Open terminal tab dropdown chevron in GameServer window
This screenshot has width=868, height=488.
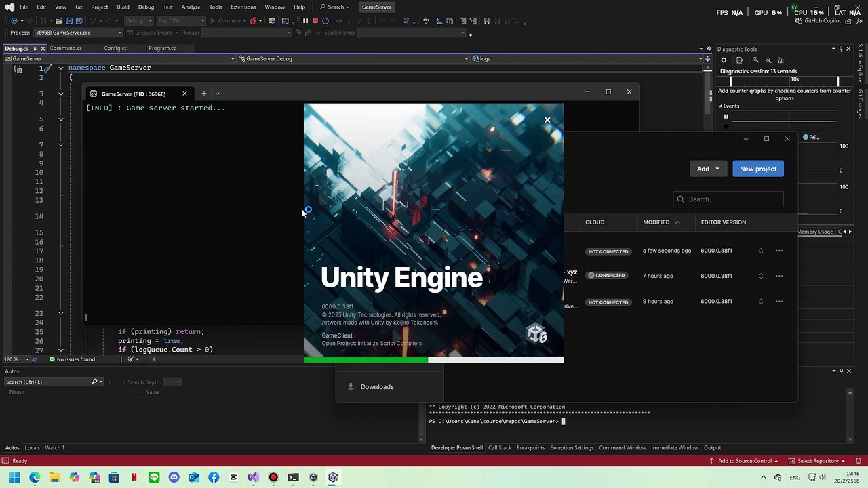tap(217, 94)
